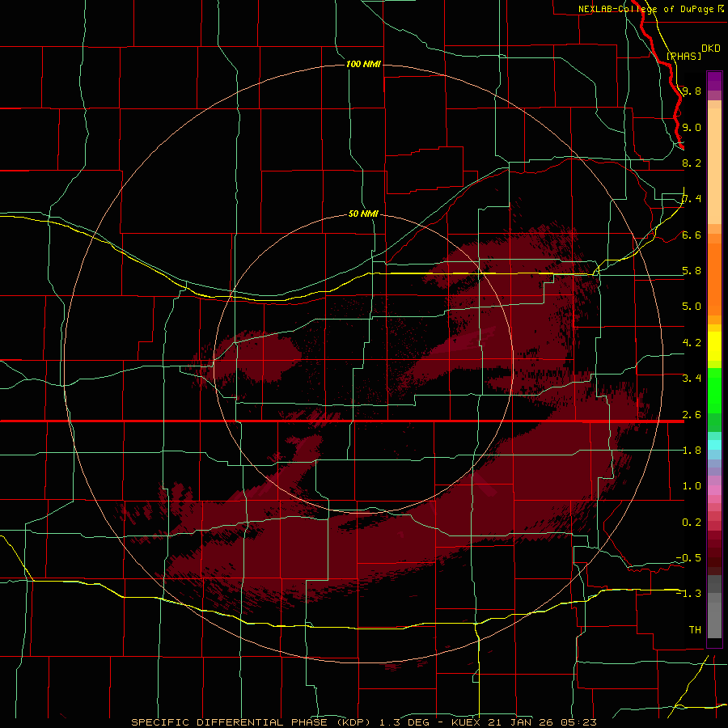The height and width of the screenshot is (728, 728).
Task: Click the 21 JAN 26 date text
Action: (524, 722)
